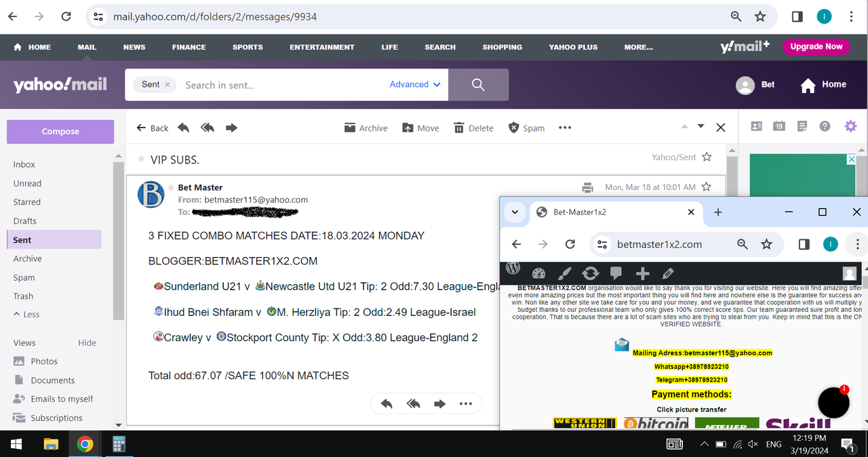
Task: Click the Compose button
Action: [x=60, y=132]
